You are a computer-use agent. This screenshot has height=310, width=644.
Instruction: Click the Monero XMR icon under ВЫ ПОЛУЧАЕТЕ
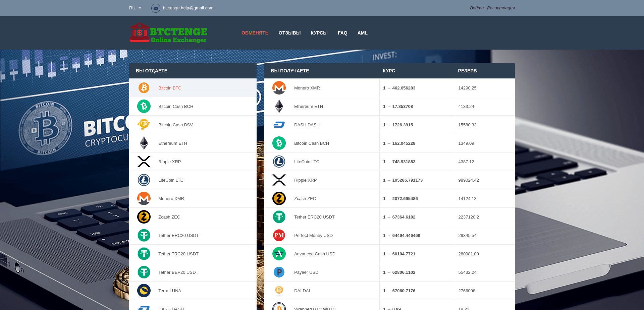279,88
